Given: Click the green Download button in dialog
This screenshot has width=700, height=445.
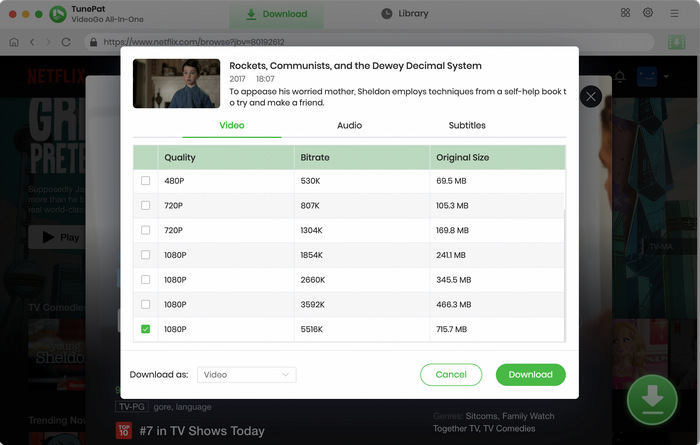Looking at the screenshot, I should (530, 374).
